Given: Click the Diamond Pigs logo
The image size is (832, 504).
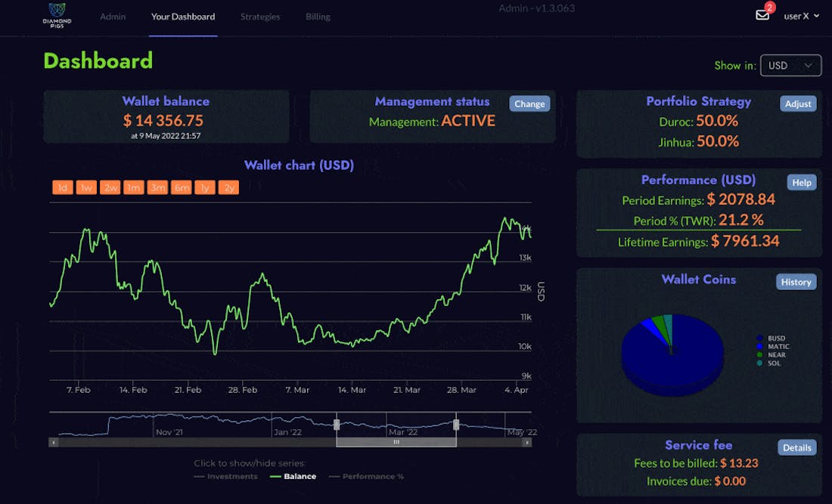Looking at the screenshot, I should [x=57, y=15].
